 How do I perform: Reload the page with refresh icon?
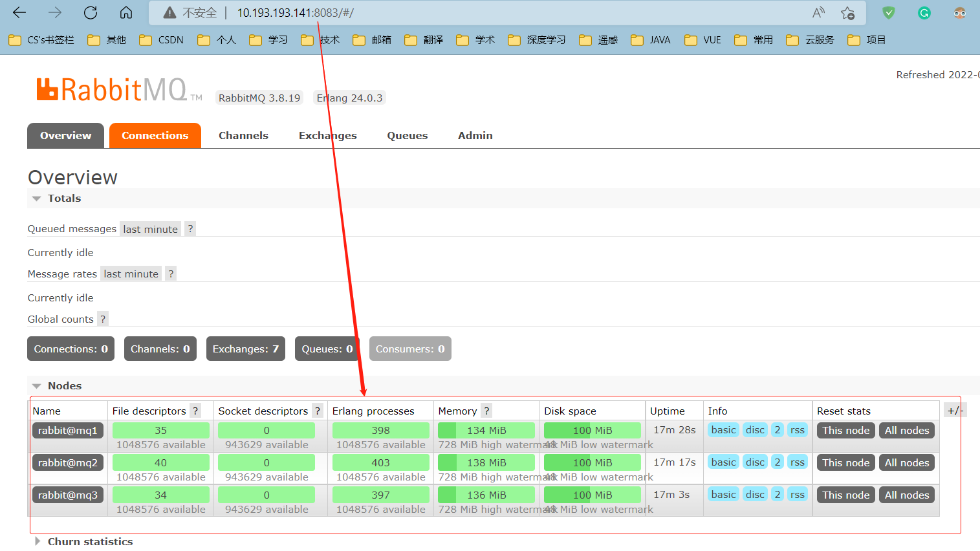91,12
